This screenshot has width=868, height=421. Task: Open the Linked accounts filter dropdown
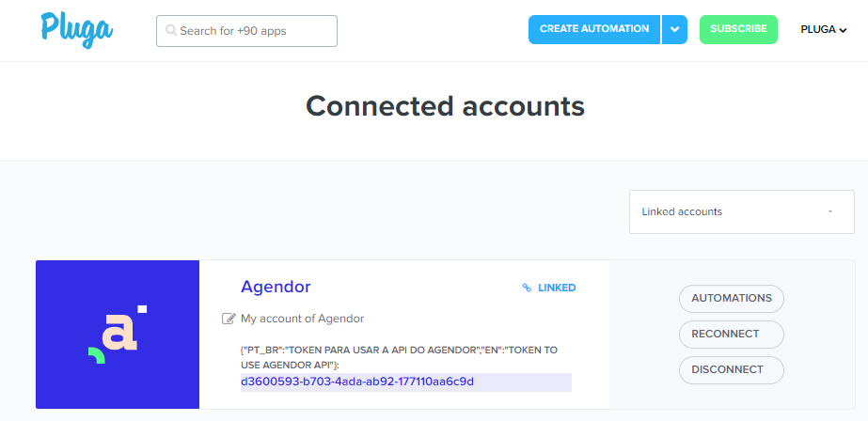coord(728,211)
